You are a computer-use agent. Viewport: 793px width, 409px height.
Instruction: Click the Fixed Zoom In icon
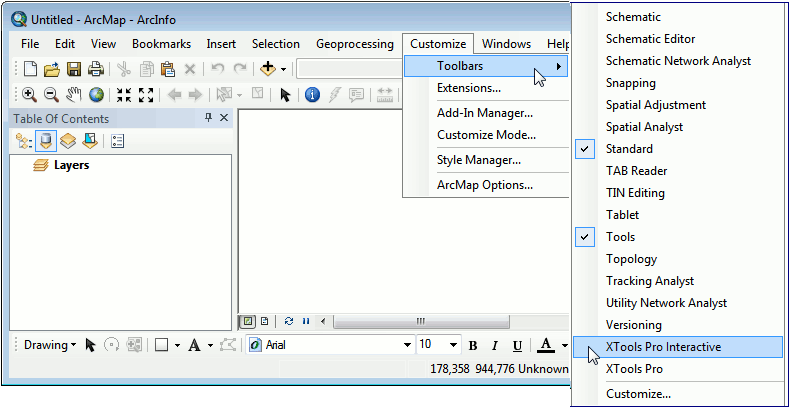point(123,95)
